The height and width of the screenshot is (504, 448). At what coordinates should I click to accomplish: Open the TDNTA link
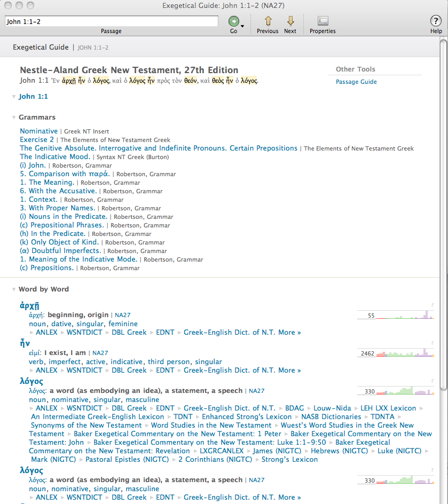coord(382,416)
